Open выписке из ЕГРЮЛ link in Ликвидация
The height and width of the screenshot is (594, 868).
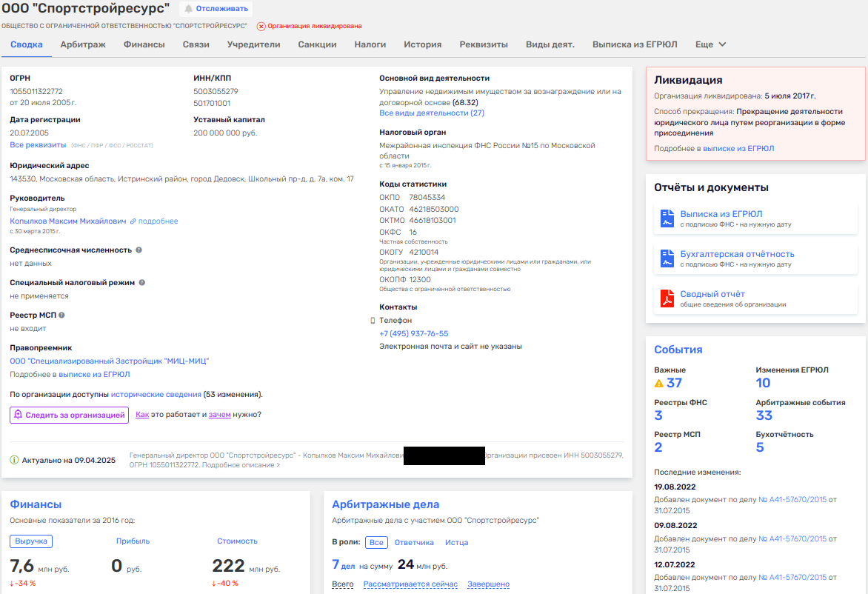coord(738,148)
